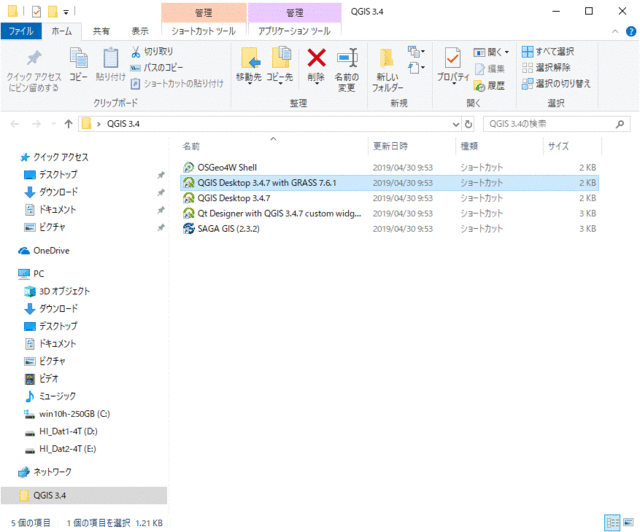The width and height of the screenshot is (640, 532).
Task: Expand the New Item dropdown
Action: click(x=416, y=51)
